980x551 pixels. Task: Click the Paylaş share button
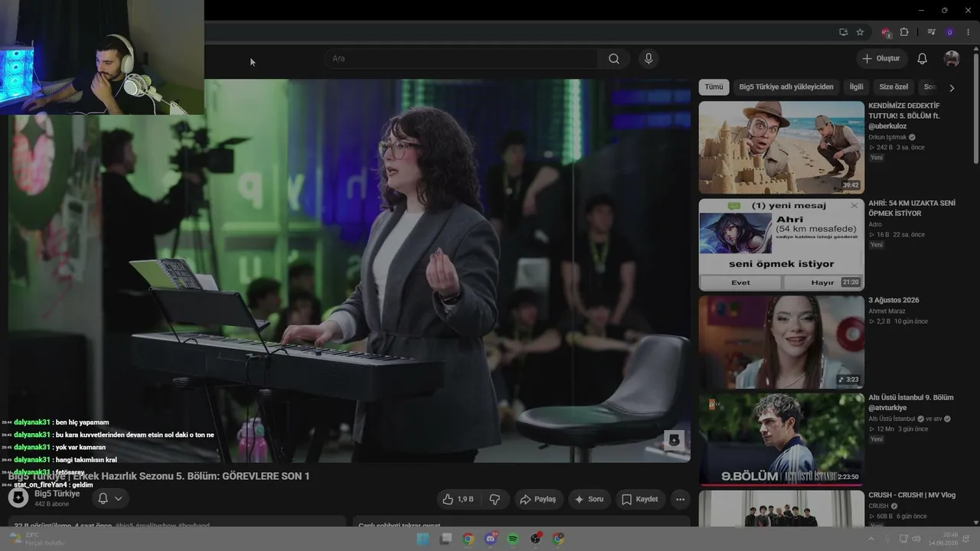click(x=538, y=499)
